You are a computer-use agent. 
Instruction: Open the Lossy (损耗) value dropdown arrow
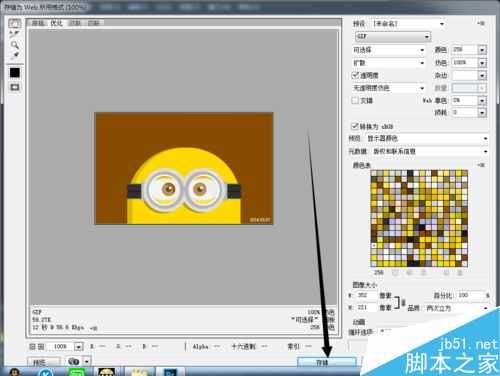482,113
